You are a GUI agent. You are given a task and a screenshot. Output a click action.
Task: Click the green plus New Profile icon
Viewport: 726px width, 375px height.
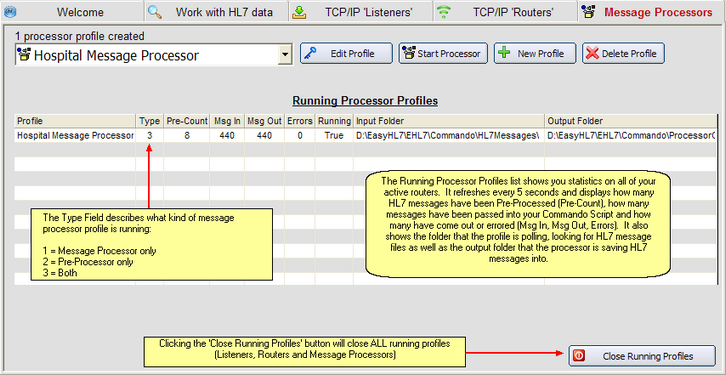pos(504,53)
